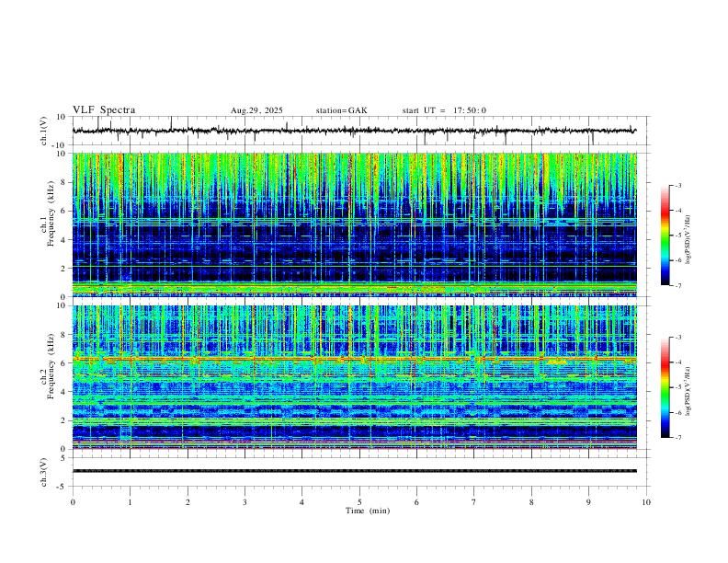The height and width of the screenshot is (563, 728).
Task: Click the 'station=GAK' label
Action: point(341,110)
